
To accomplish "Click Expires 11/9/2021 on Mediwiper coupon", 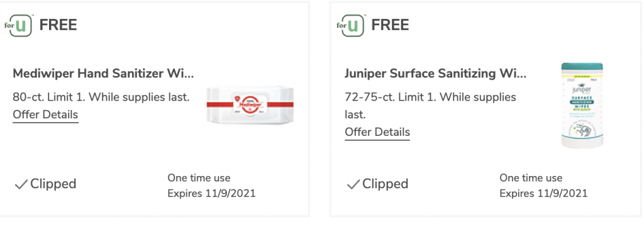I will (x=211, y=193).
